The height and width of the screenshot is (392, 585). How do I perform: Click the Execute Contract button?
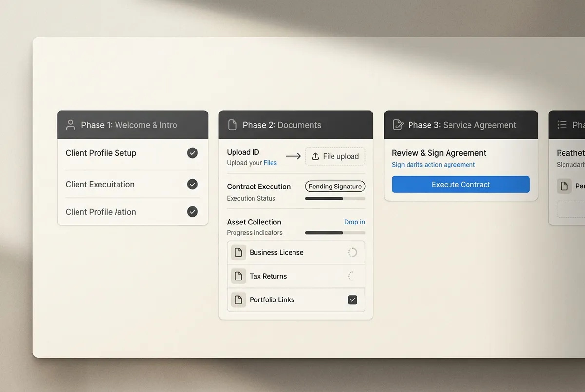(x=461, y=185)
